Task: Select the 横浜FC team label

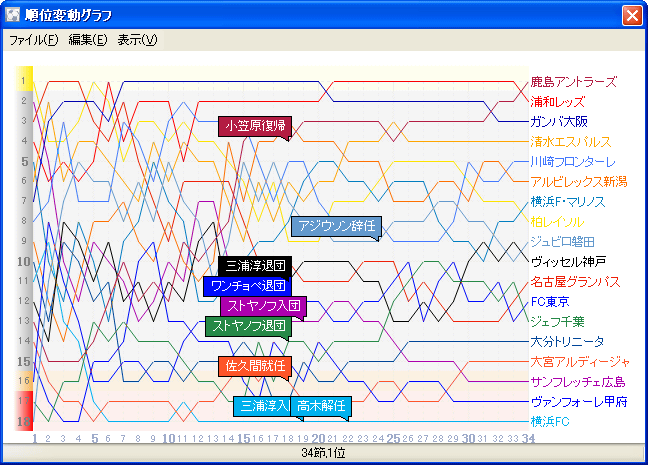Action: pyautogui.click(x=550, y=422)
